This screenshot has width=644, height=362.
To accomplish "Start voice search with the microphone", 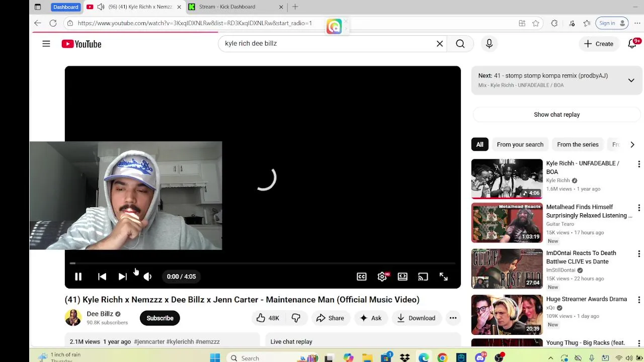I will pyautogui.click(x=489, y=44).
